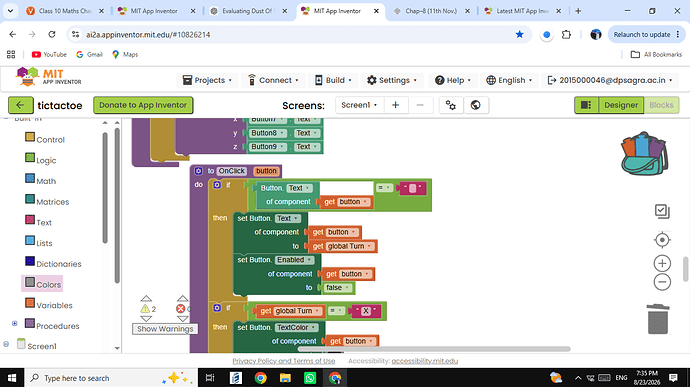Click the Windows search box
The width and height of the screenshot is (690, 387).
[x=111, y=378]
